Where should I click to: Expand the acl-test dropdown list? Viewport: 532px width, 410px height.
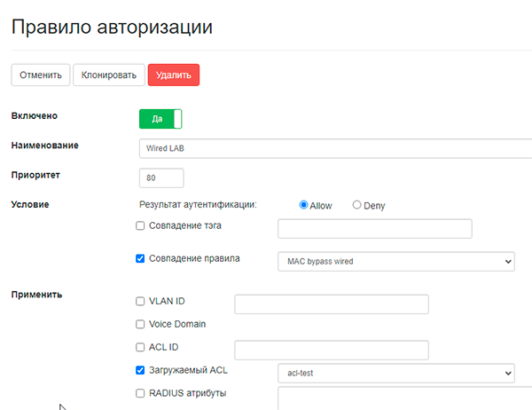[396, 374]
